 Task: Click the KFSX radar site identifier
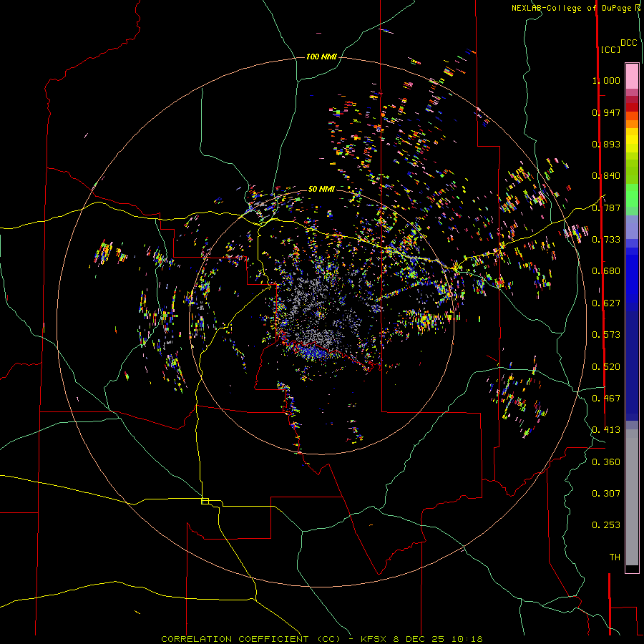374,639
